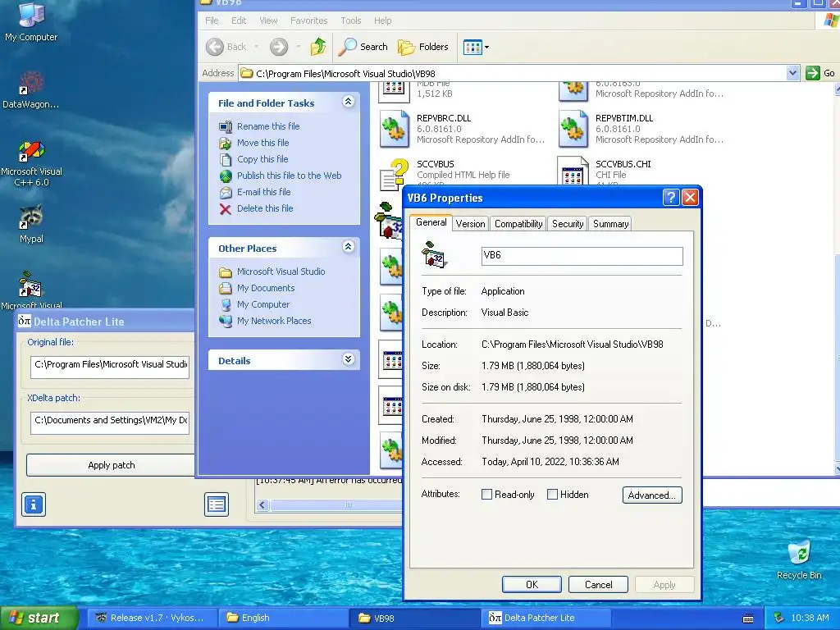Image resolution: width=840 pixels, height=630 pixels.
Task: Click the keyboard icon in system tray
Action: coord(748,619)
